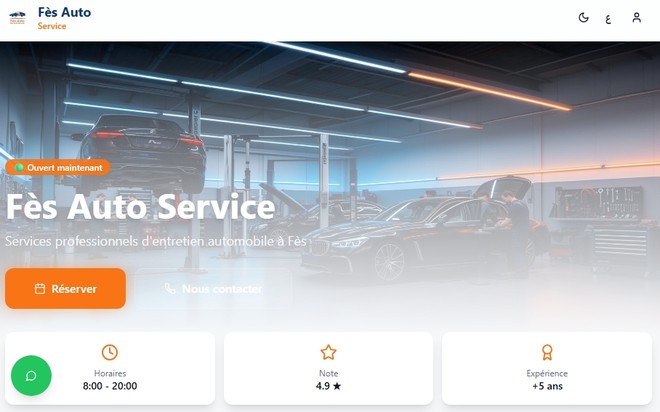
Task: Toggle dark mode with the moon icon
Action: (583, 18)
